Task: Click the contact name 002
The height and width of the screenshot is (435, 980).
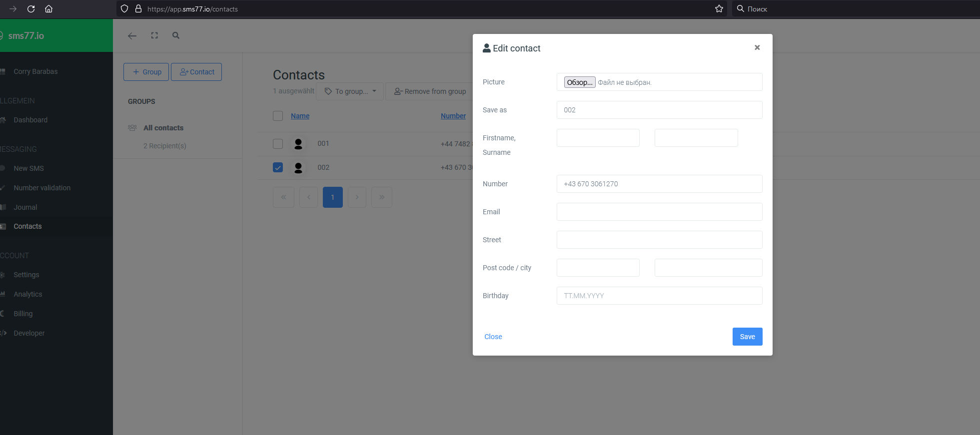Action: 323,168
